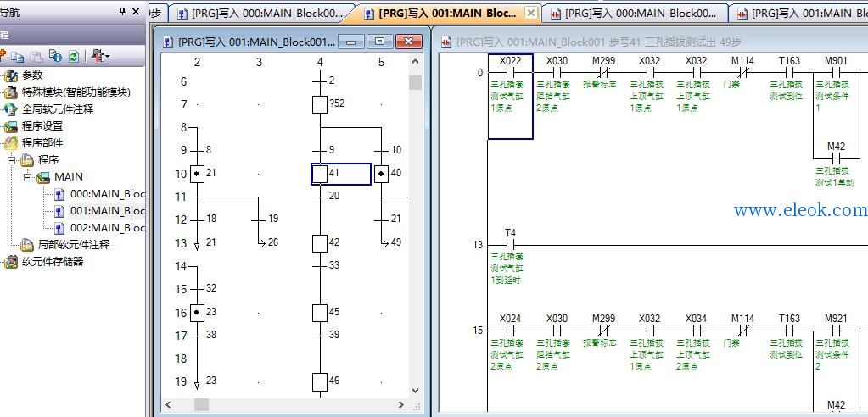Click the SFC horizontal scrollbar thumb
This screenshot has height=417, width=868.
pyautogui.click(x=201, y=405)
